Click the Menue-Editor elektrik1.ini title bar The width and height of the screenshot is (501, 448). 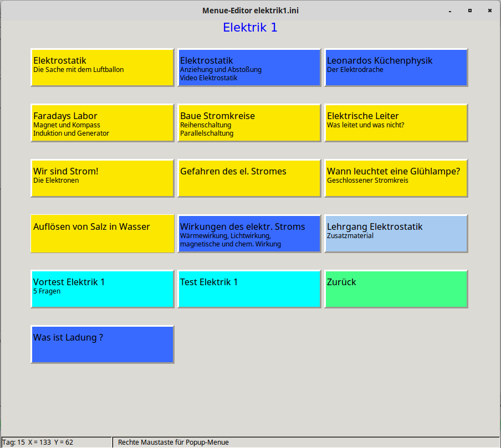tap(250, 10)
